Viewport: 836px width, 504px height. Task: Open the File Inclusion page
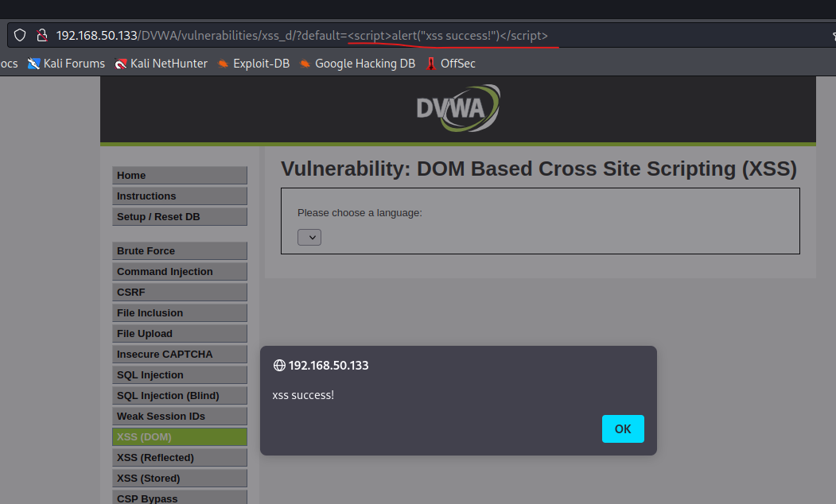pos(180,312)
